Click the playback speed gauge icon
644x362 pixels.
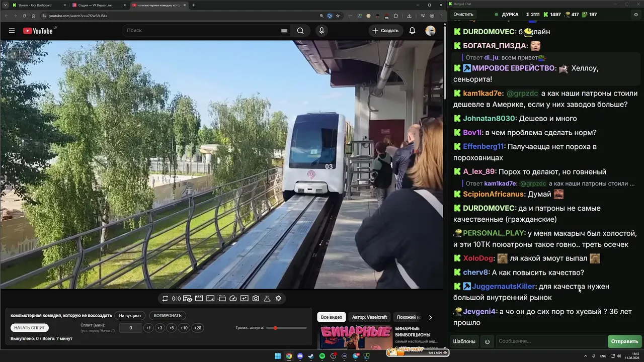233,299
